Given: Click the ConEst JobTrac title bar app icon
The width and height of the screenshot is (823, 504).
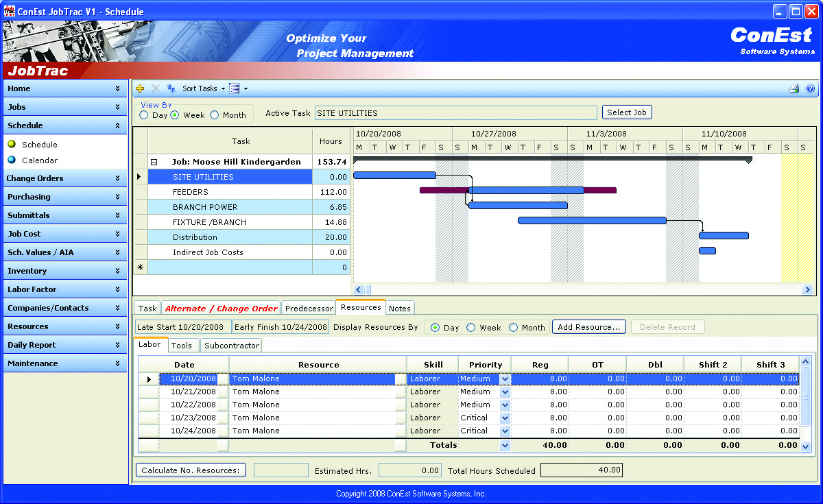Looking at the screenshot, I should click(x=9, y=11).
